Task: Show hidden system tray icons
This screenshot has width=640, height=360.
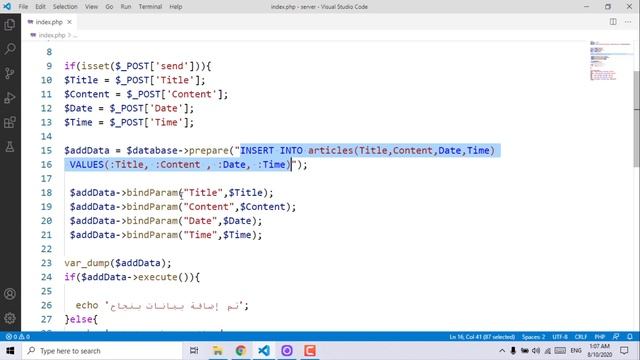Action: click(x=502, y=351)
